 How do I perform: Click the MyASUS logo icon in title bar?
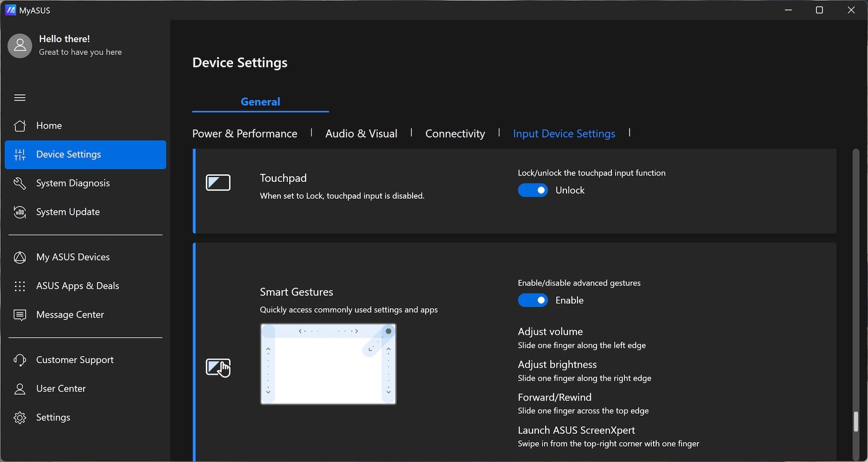pyautogui.click(x=10, y=10)
